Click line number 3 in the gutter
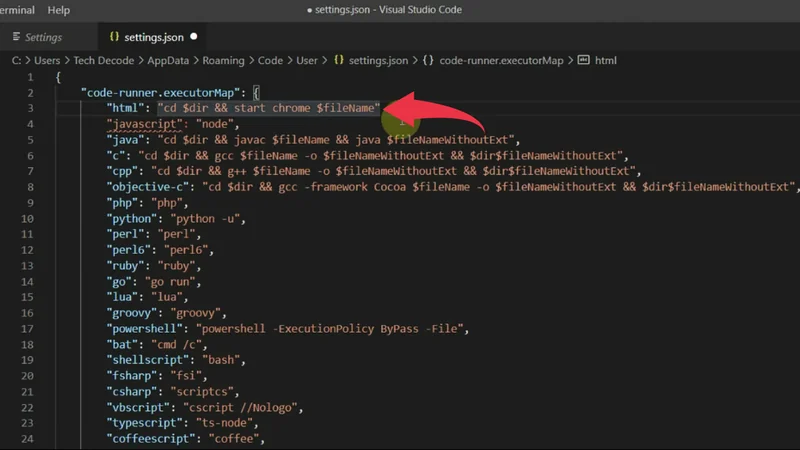The width and height of the screenshot is (800, 450). click(31, 108)
